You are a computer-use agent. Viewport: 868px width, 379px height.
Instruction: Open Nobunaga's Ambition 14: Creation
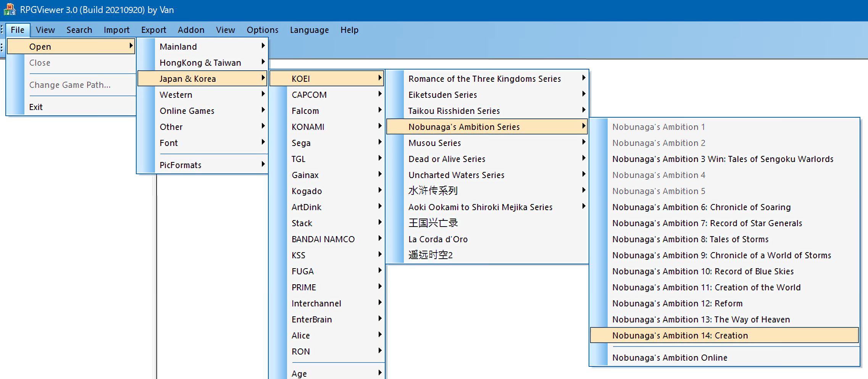(x=679, y=335)
